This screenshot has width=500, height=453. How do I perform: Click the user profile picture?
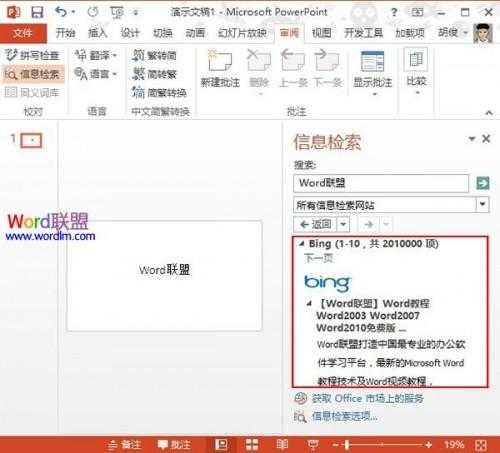point(483,33)
